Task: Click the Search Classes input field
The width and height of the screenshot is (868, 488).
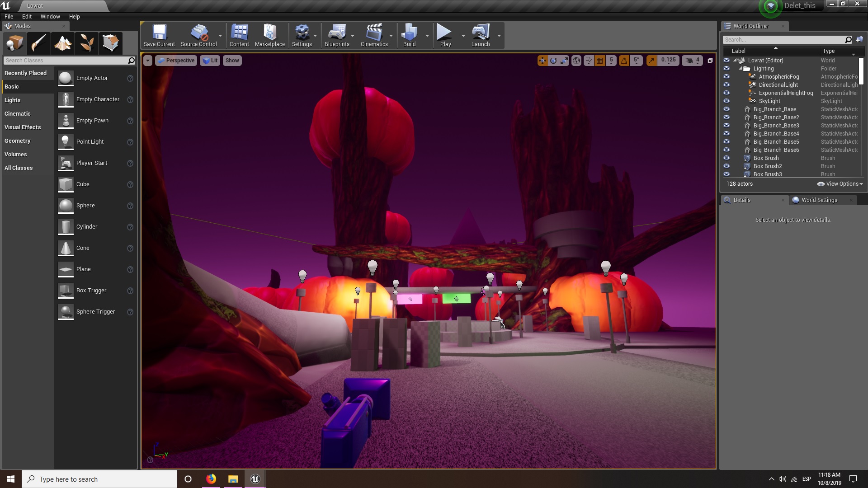Action: [66, 61]
